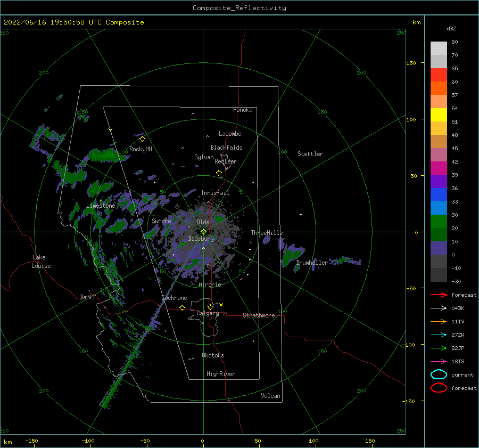Click the orange 57-60 dBZ color band
Screen dimensions: 479x448
click(x=439, y=88)
